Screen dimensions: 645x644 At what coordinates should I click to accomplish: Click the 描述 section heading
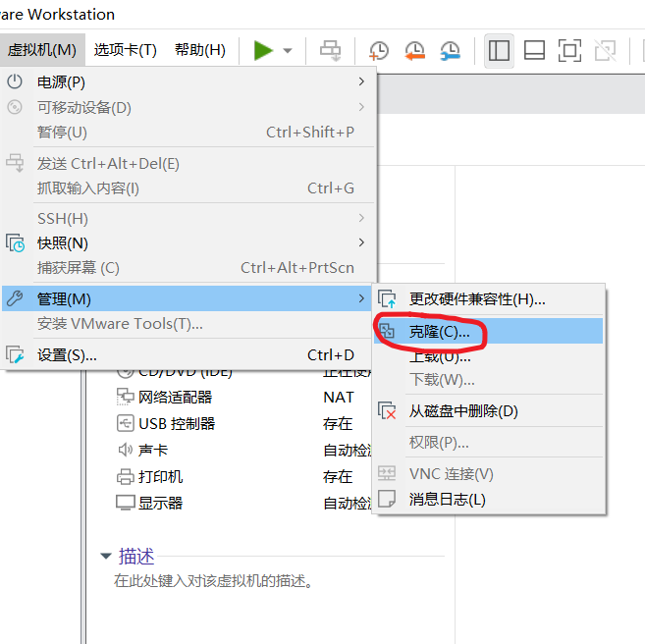(136, 557)
